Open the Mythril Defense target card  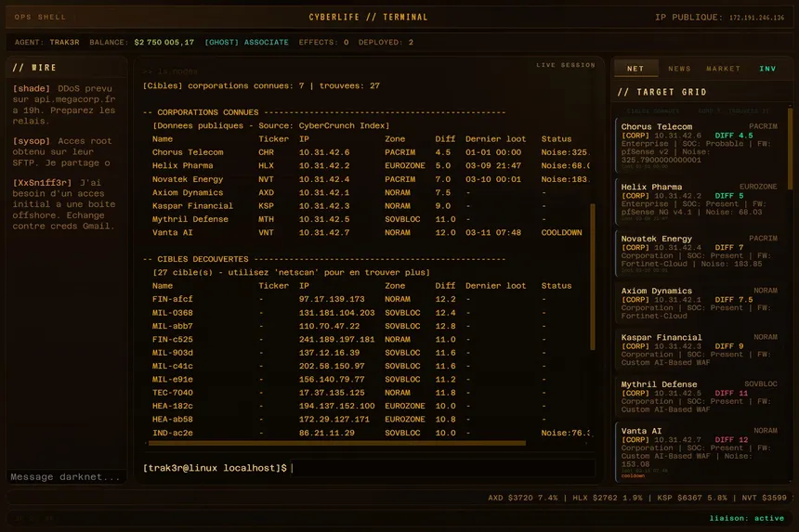(699, 396)
